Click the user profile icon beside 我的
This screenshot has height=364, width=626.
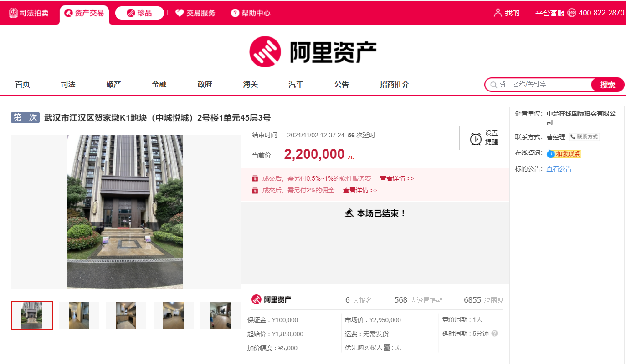click(x=498, y=13)
